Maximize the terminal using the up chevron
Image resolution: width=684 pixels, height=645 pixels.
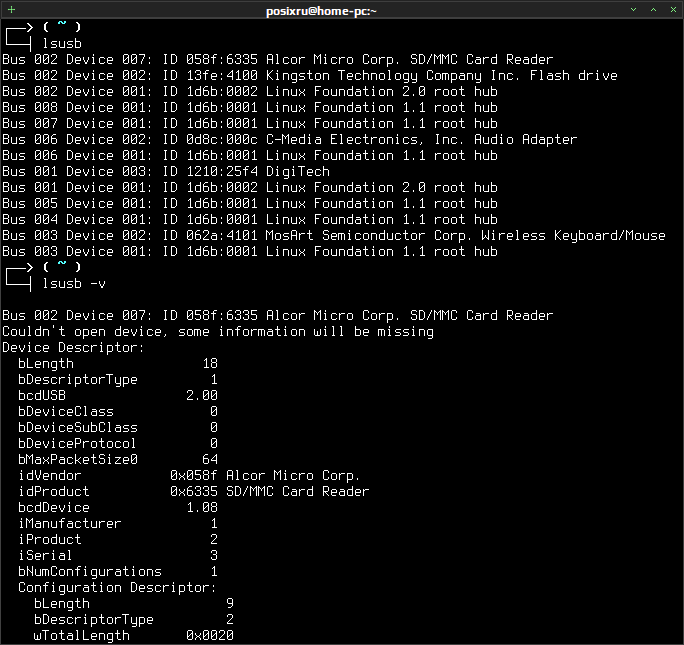click(653, 10)
